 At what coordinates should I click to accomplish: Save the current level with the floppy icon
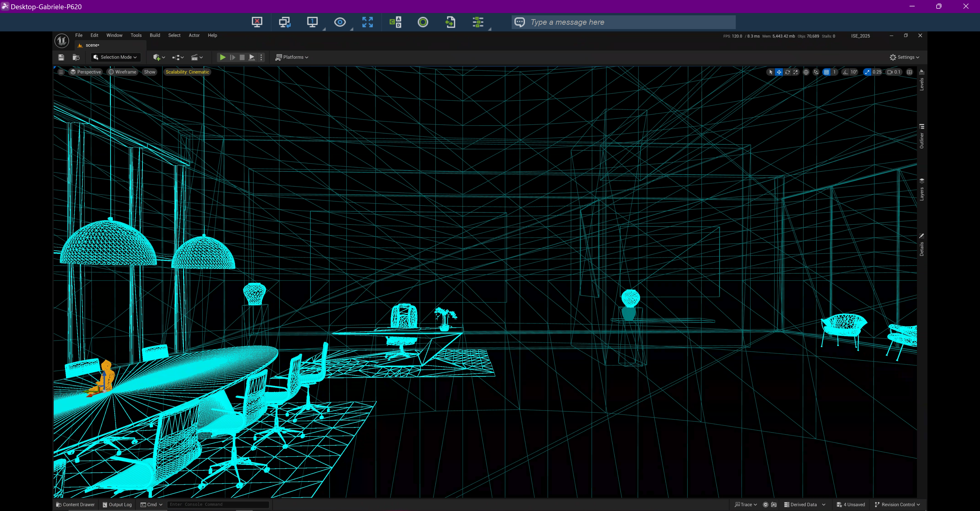point(61,57)
